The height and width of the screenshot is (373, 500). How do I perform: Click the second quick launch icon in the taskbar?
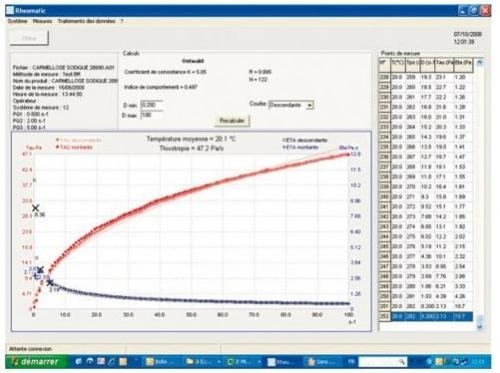(90, 361)
